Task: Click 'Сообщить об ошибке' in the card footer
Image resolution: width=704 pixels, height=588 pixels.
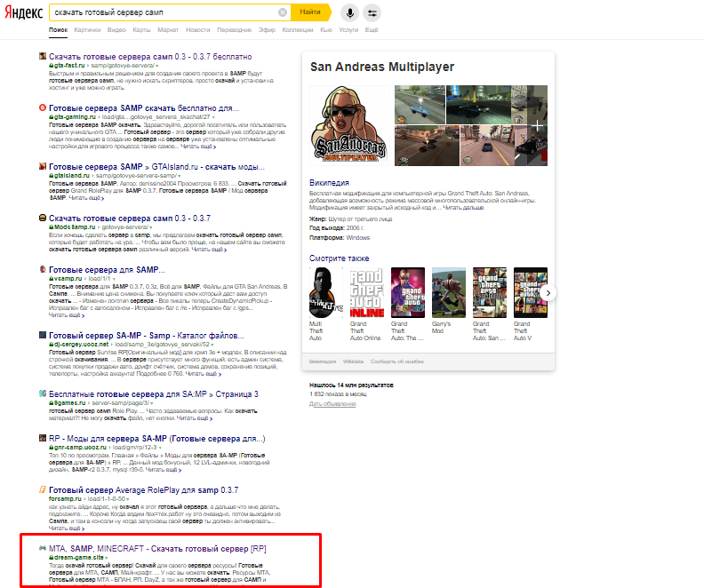Action: pyautogui.click(x=397, y=362)
